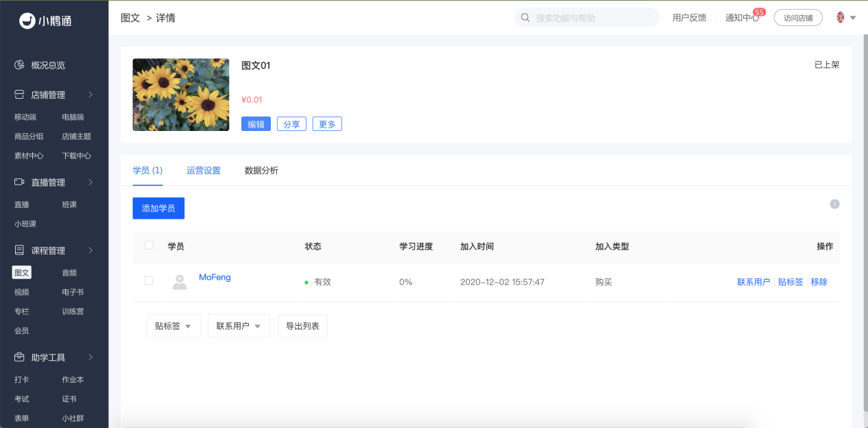Open 打卡 in the sidebar
This screenshot has height=428, width=868.
(22, 379)
